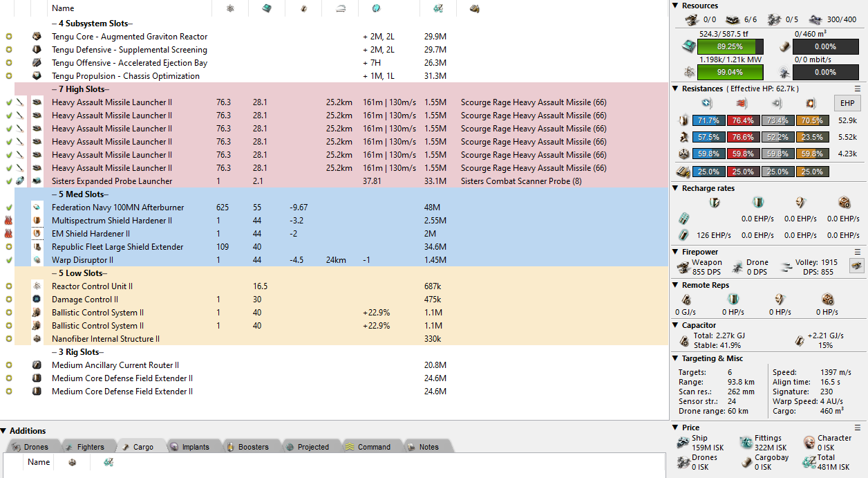Switch to the Drones tab

[35, 447]
